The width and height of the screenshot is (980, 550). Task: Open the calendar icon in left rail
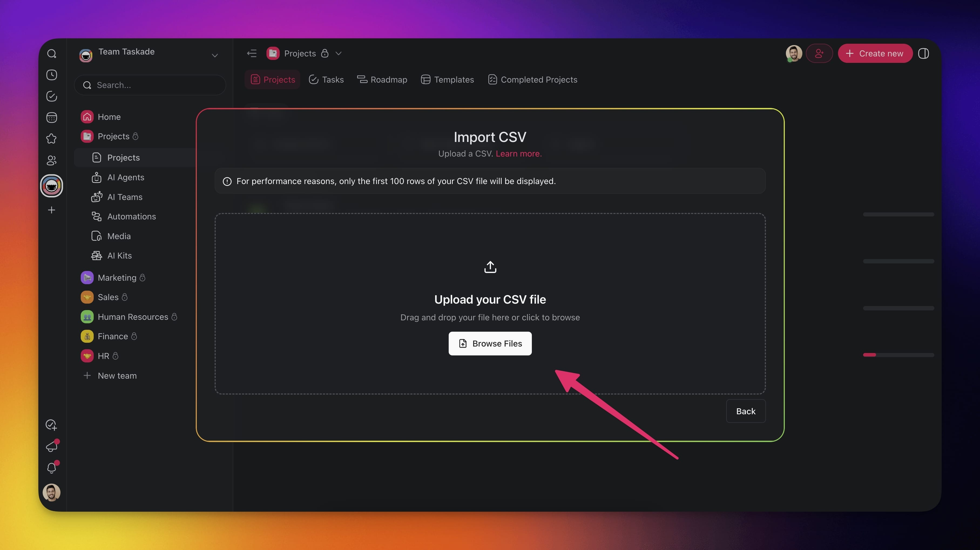tap(52, 118)
